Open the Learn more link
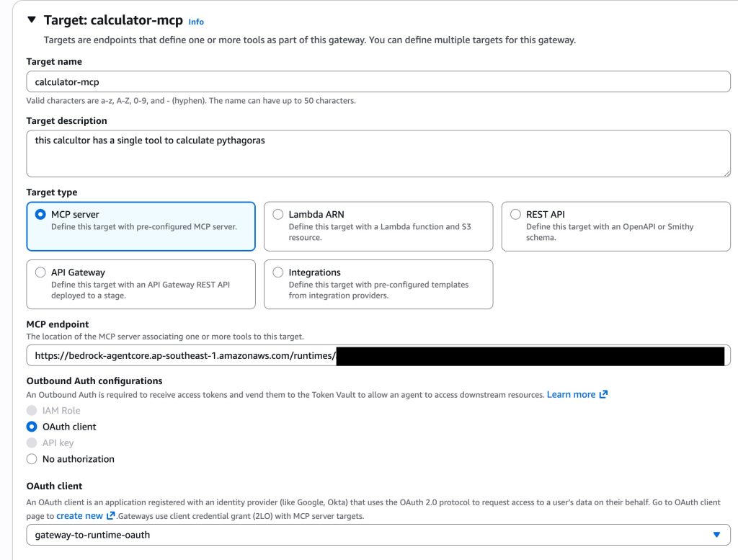This screenshot has height=560, width=738. [571, 394]
